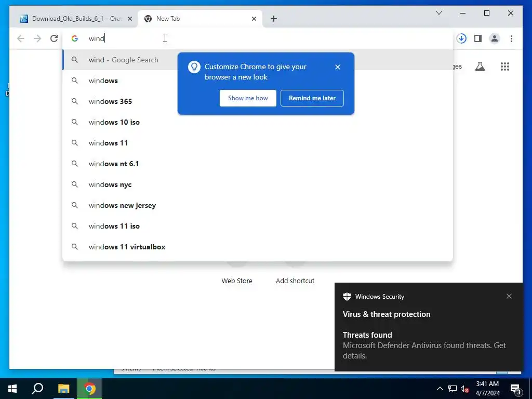Viewport: 532px width, 399px height.
Task: Click the network icon in system tray
Action: point(453,389)
